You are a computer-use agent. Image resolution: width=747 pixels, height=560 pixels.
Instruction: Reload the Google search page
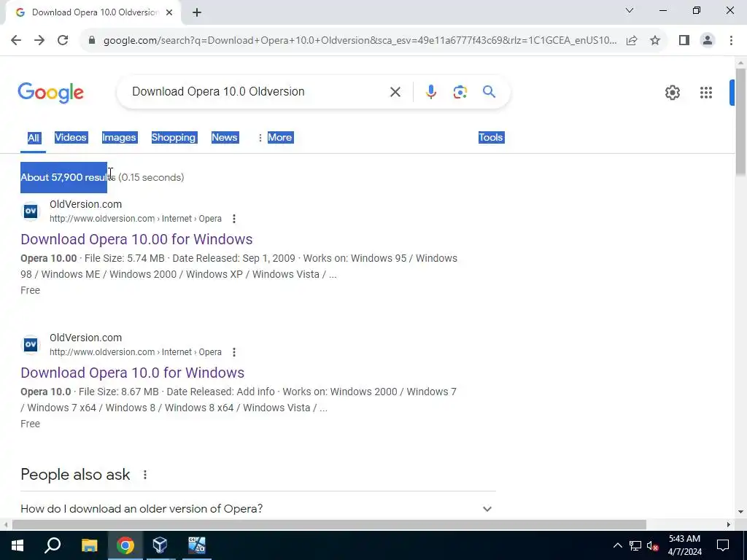coord(63,41)
